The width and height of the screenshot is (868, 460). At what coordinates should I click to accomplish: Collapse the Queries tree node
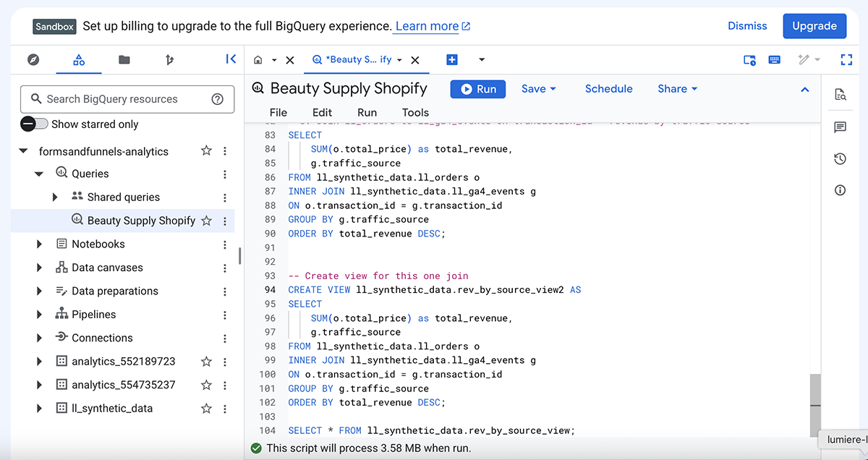point(39,174)
